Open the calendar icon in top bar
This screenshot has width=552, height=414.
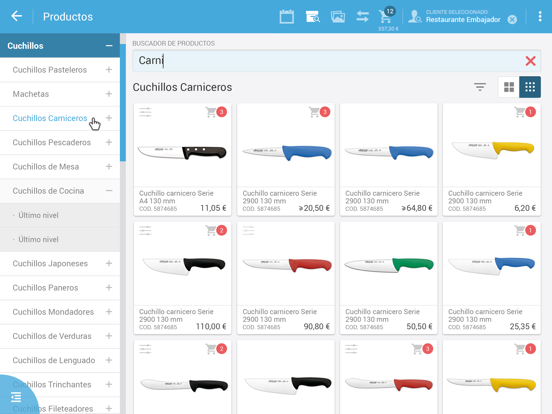tap(287, 17)
